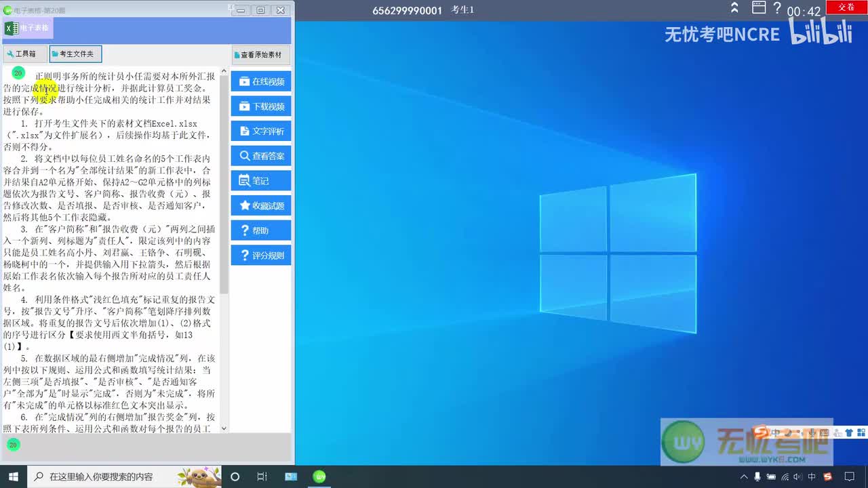Click the scrollbar down arrow in the question panel

tap(224, 428)
